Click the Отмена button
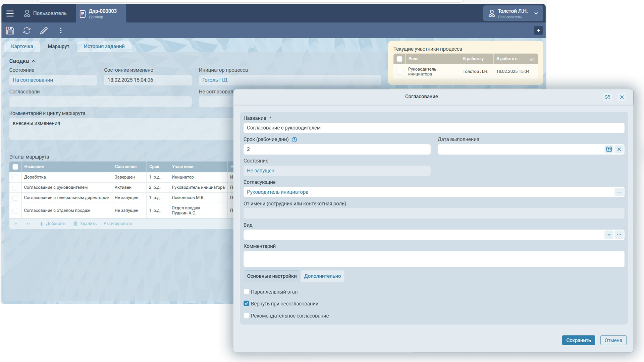 click(x=613, y=340)
